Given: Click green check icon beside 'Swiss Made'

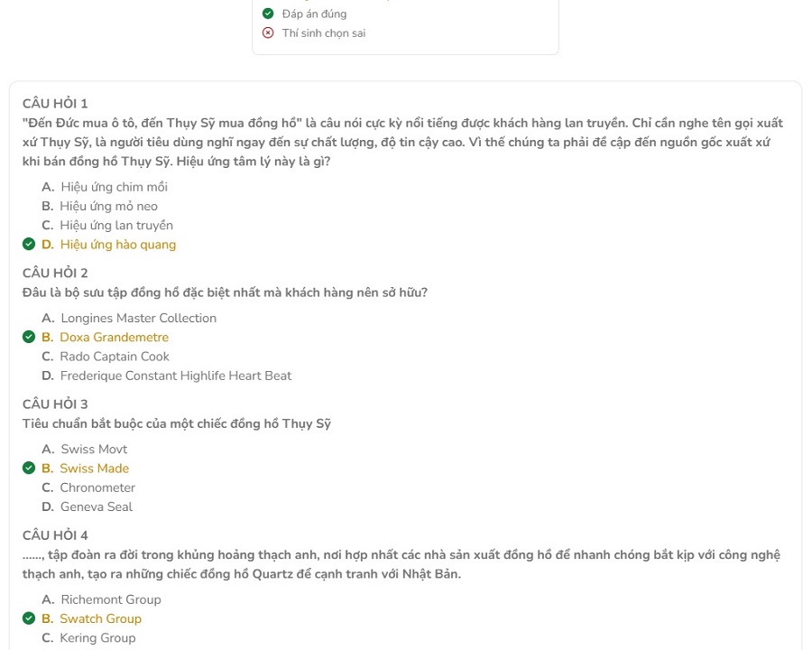Looking at the screenshot, I should pos(29,468).
